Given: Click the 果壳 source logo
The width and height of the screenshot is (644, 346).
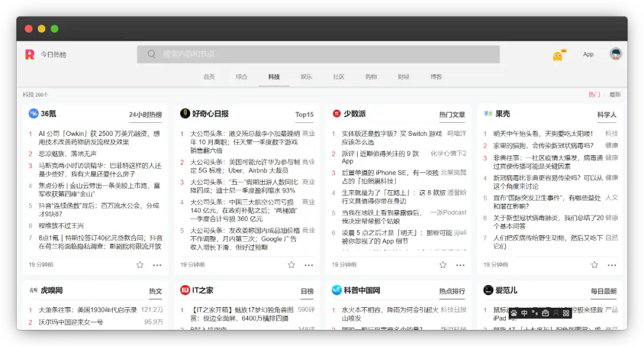Looking at the screenshot, I should [488, 113].
